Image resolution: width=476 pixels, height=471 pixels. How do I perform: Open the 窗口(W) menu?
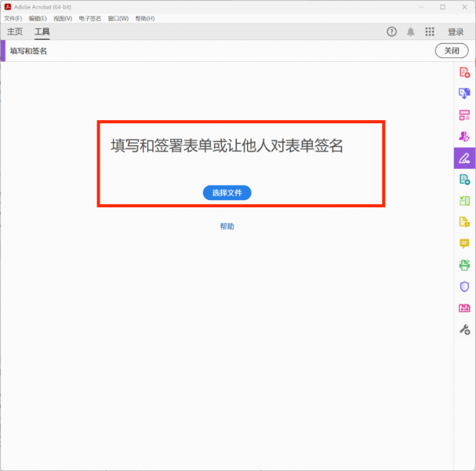pyautogui.click(x=118, y=19)
